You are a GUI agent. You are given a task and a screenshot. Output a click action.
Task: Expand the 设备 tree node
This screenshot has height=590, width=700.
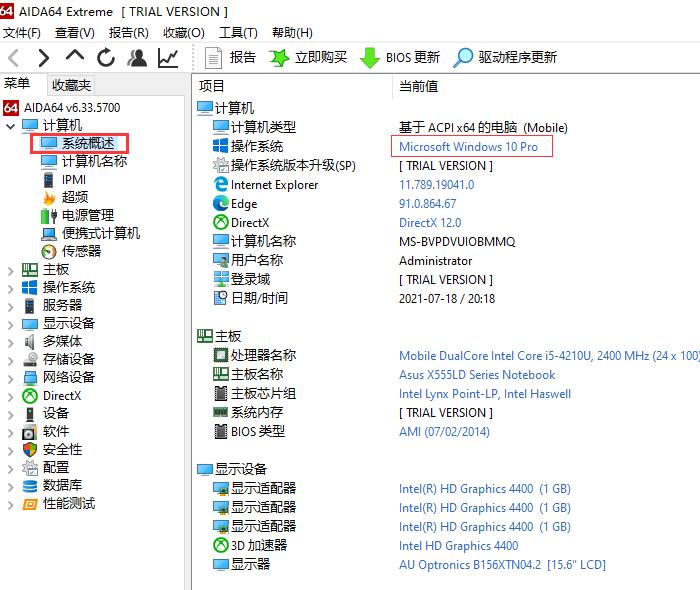[x=11, y=414]
